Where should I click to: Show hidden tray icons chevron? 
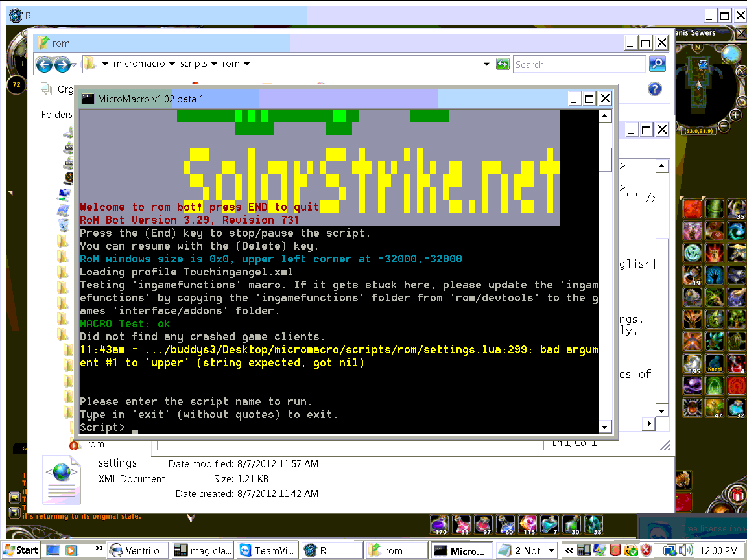(569, 550)
